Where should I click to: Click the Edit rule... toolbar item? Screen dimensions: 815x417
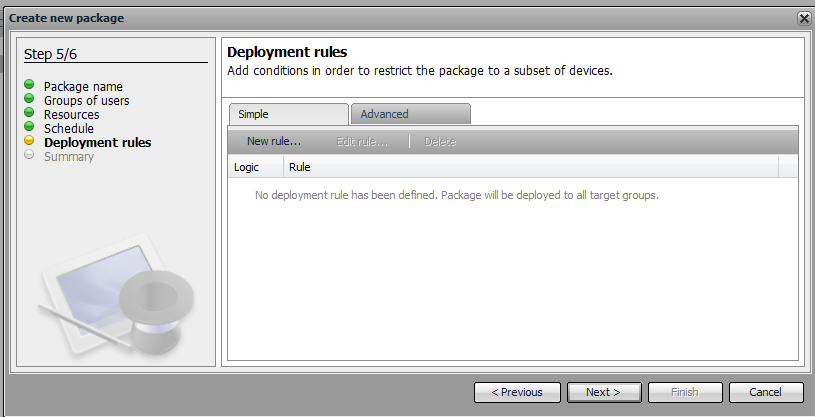tap(362, 141)
